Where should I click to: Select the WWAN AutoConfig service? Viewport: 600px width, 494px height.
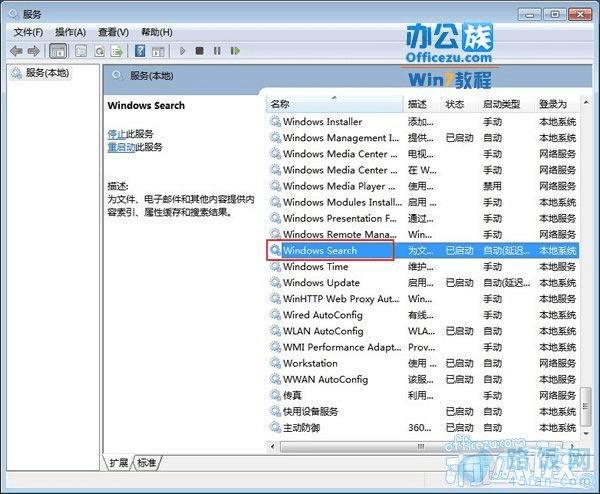pos(423,379)
